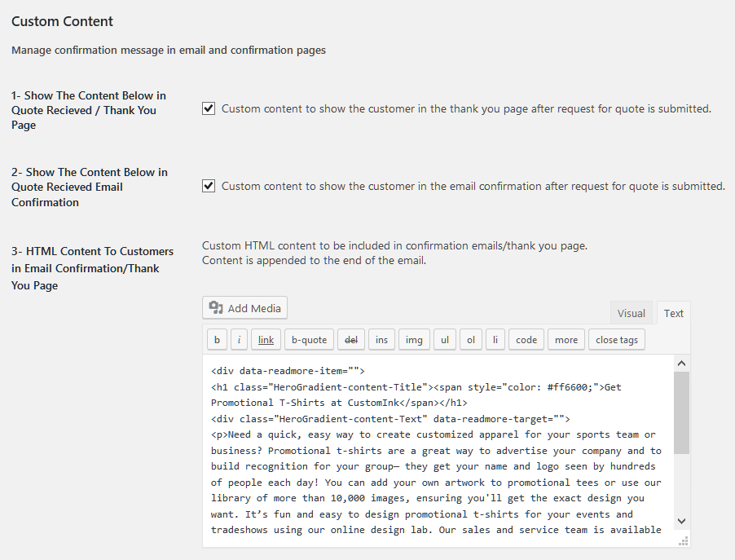This screenshot has height=560, width=735.
Task: Click the editor scrollbar down arrow
Action: click(681, 521)
